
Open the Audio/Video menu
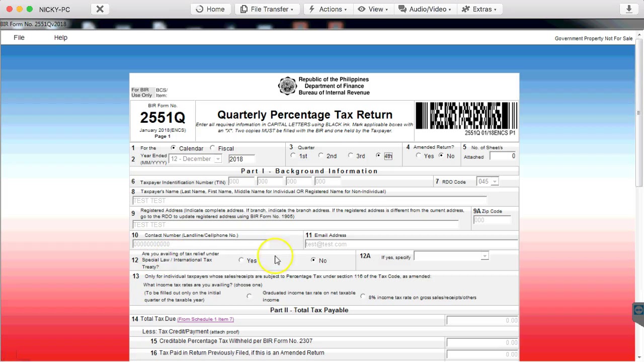(425, 9)
